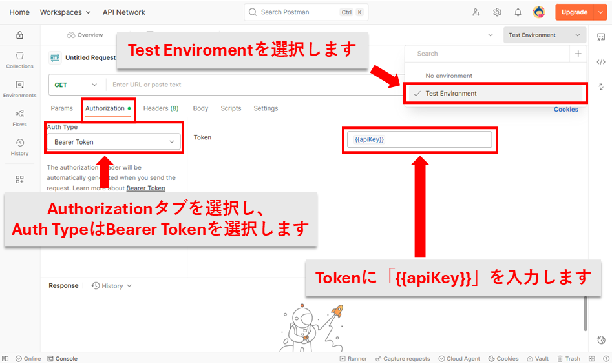The width and height of the screenshot is (612, 364).
Task: Open Trash in status bar
Action: (x=569, y=359)
